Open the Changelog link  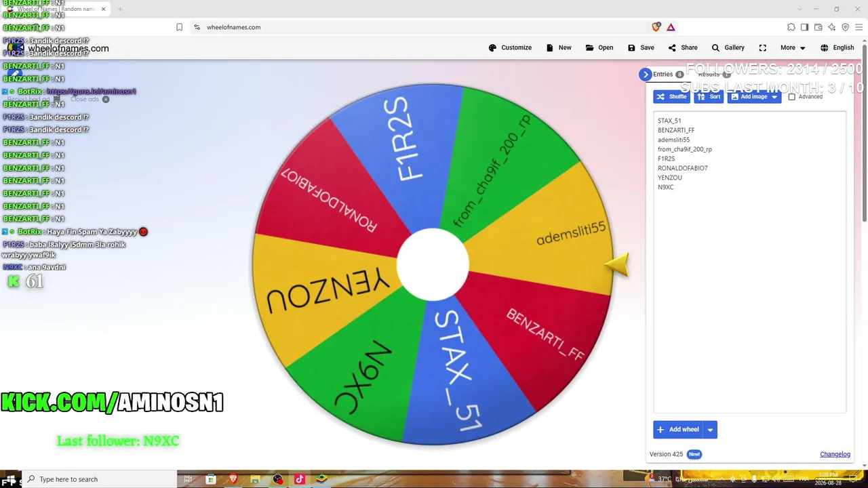pos(835,454)
